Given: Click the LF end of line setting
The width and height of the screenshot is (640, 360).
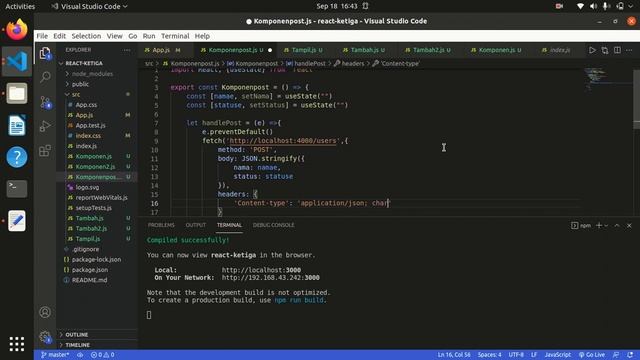Looking at the screenshot, I should pyautogui.click(x=534, y=355).
